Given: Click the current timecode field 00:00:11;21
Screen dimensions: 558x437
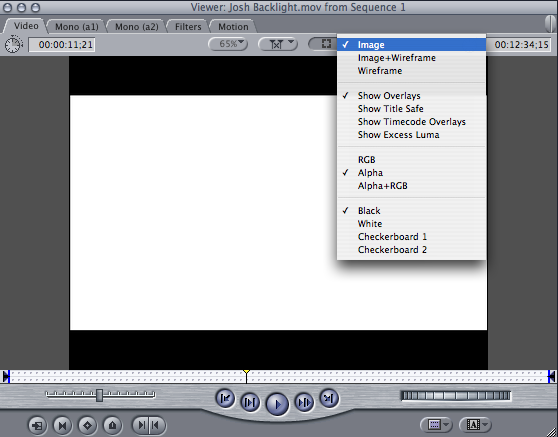Looking at the screenshot, I should pos(62,45).
